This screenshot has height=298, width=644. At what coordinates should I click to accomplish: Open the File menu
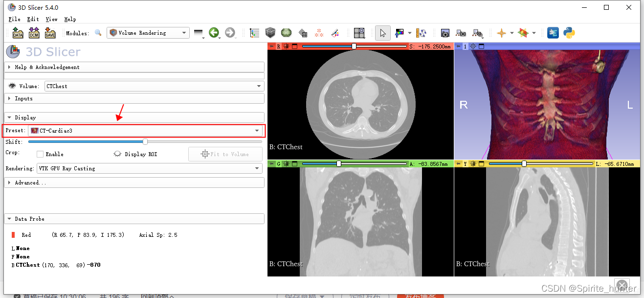coord(15,19)
